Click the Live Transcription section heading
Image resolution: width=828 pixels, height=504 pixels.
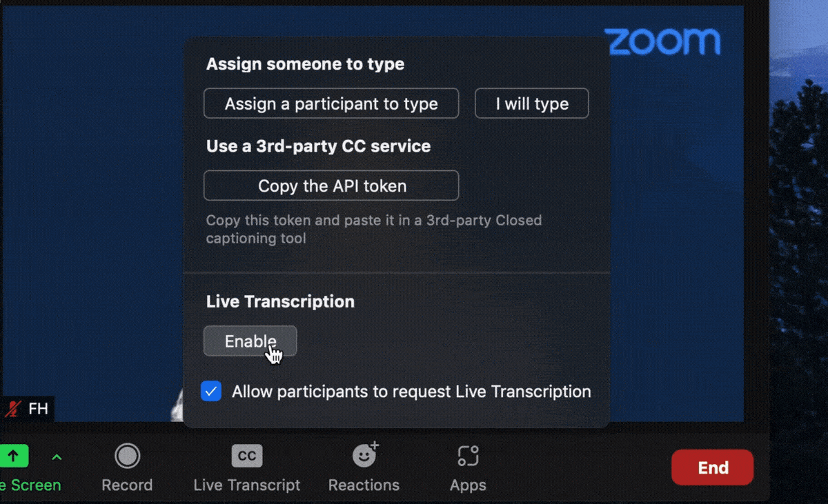[280, 301]
